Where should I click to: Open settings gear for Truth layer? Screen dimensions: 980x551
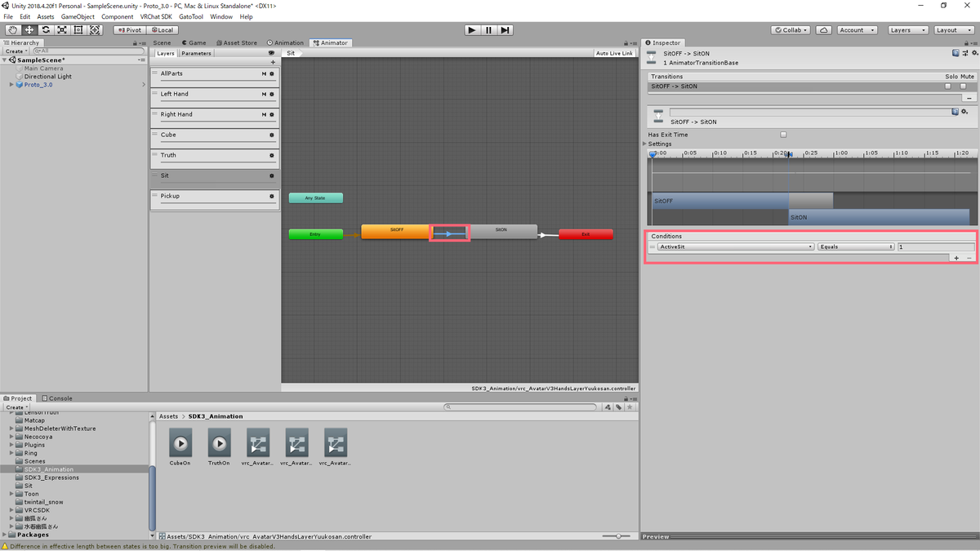(272, 155)
